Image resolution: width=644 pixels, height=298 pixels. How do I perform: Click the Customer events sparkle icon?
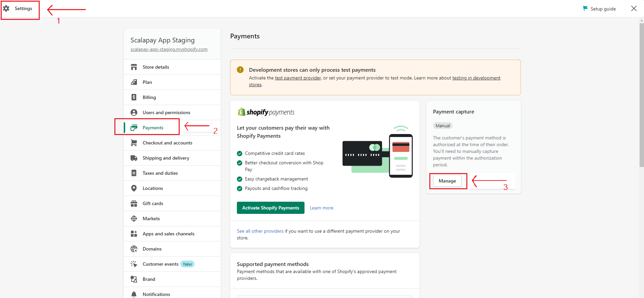pos(134,264)
